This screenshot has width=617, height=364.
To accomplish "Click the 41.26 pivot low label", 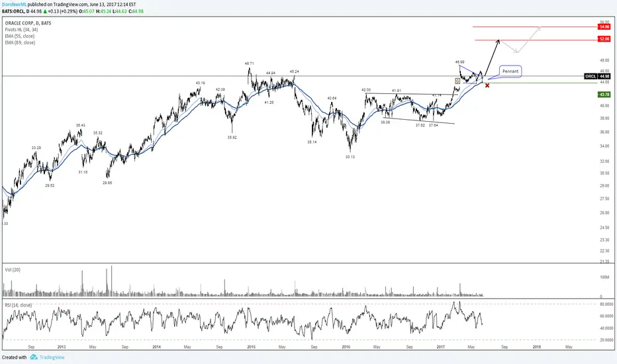I will [x=269, y=103].
